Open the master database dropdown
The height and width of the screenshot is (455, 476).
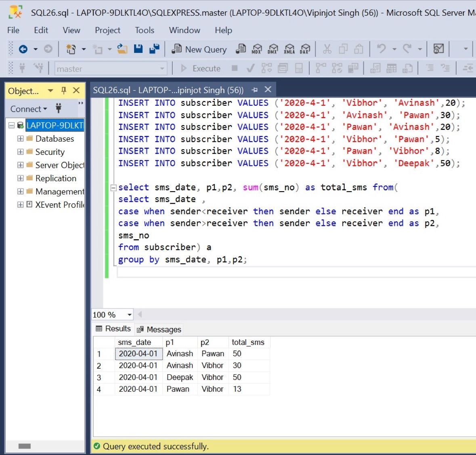(x=162, y=69)
